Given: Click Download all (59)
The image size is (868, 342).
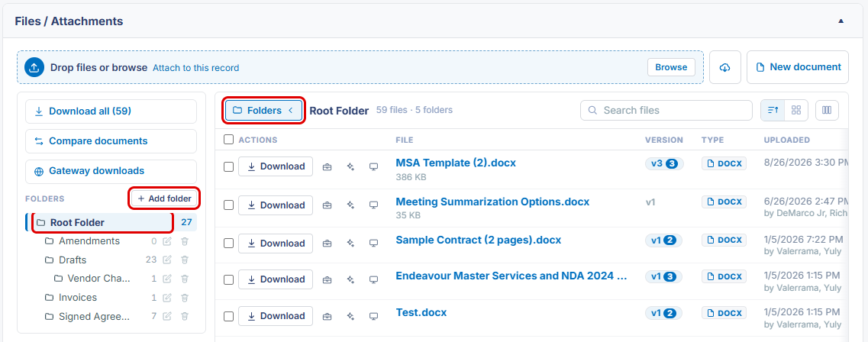Looking at the screenshot, I should pos(111,111).
